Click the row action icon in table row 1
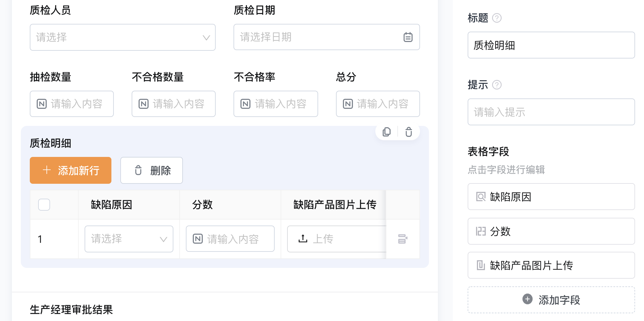This screenshot has height=321, width=644. (403, 239)
